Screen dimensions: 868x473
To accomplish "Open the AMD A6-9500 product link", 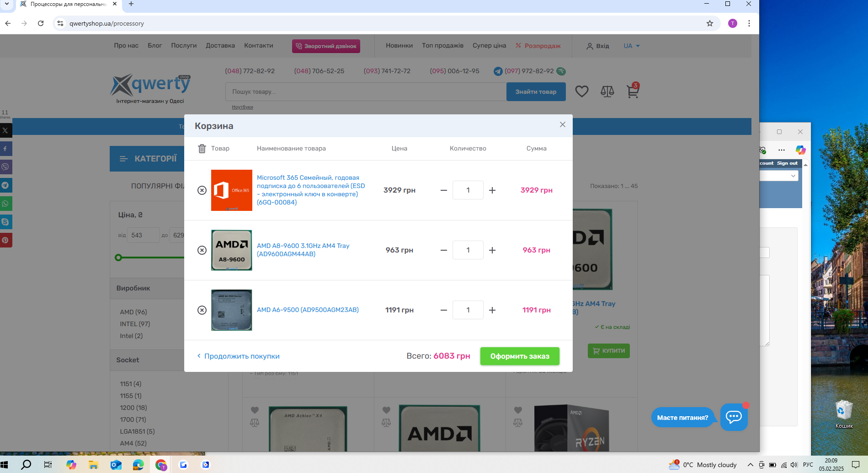I will click(x=308, y=310).
